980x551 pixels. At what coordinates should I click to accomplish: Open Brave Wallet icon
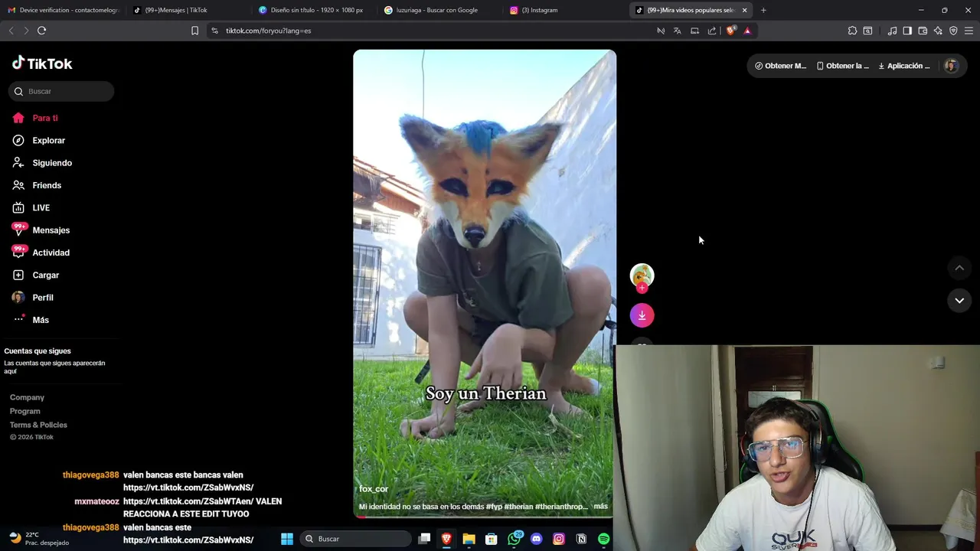[923, 31]
